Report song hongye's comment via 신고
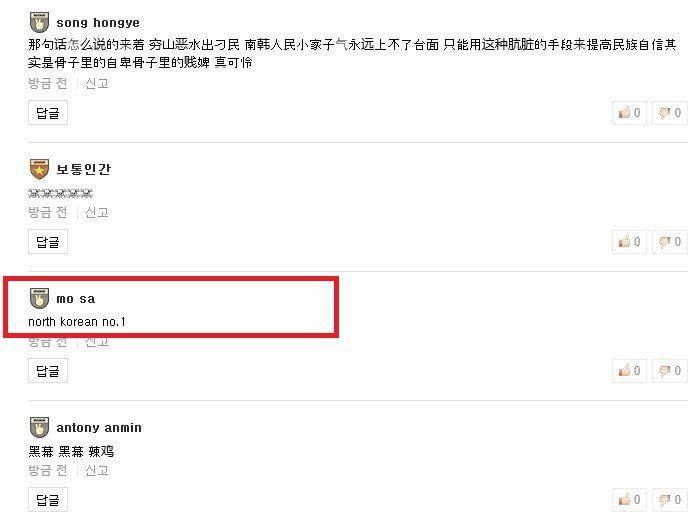Image resolution: width=697 pixels, height=525 pixels. [x=96, y=83]
